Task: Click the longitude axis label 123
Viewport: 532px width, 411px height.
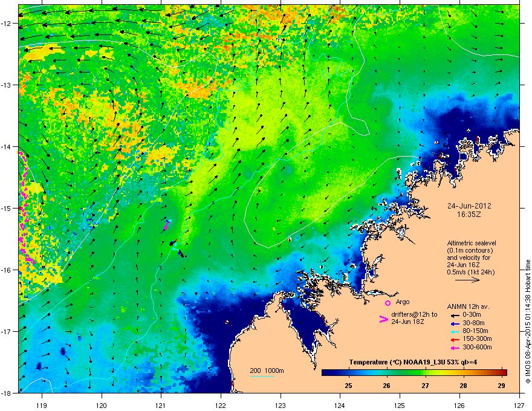Action: (x=281, y=406)
